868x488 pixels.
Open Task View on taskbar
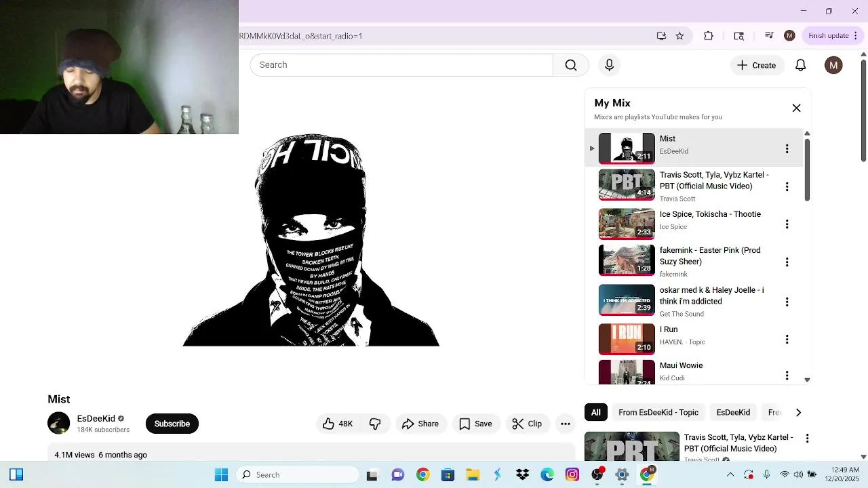click(x=372, y=475)
